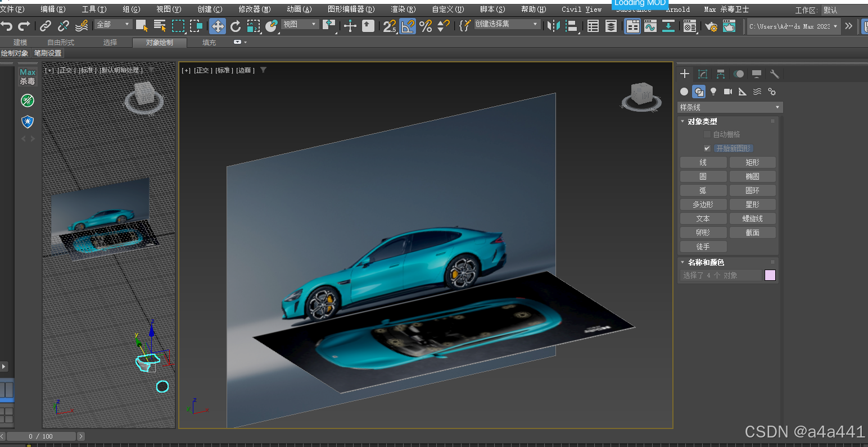Toggle the Percent Snap icon
868x447 pixels.
point(426,26)
